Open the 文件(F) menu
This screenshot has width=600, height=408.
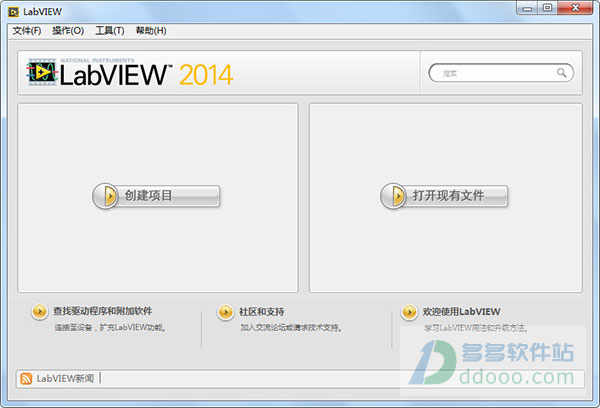[x=27, y=31]
